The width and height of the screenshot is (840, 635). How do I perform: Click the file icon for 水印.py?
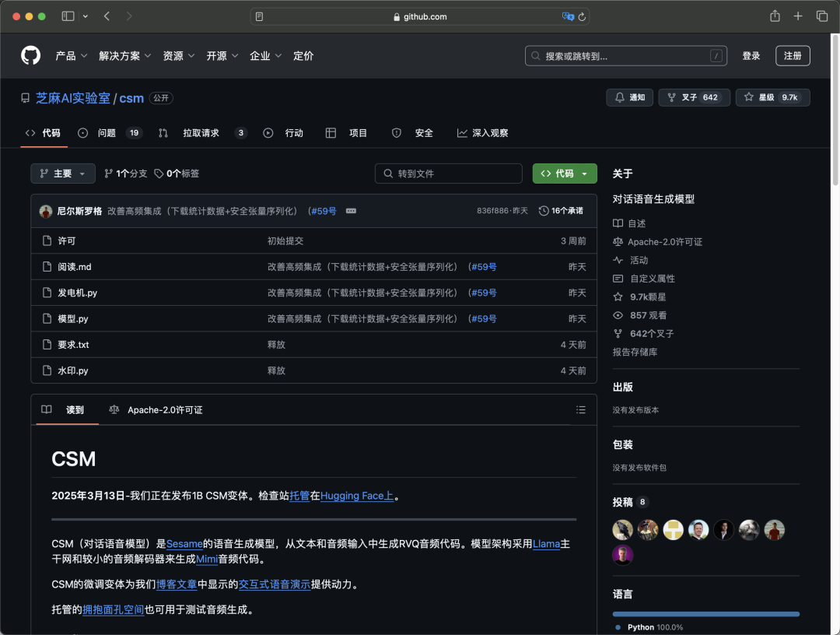click(x=47, y=371)
